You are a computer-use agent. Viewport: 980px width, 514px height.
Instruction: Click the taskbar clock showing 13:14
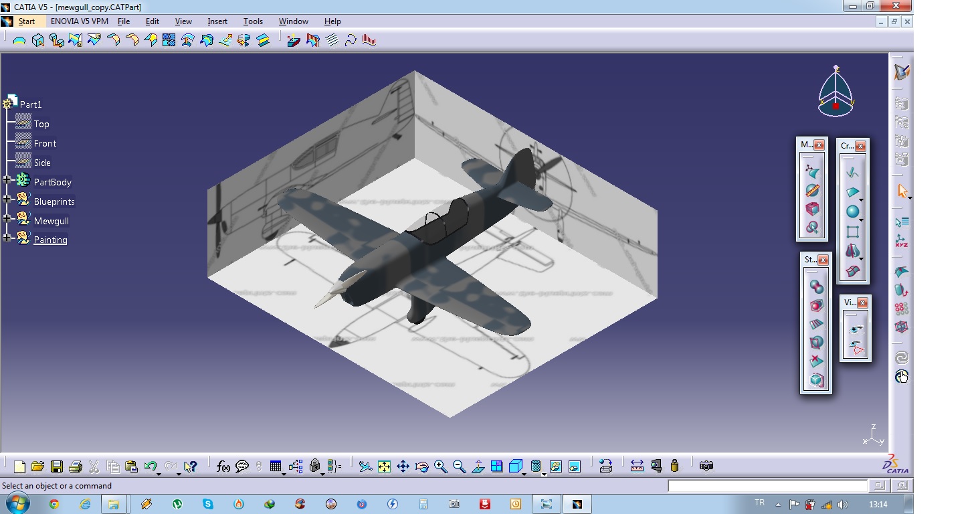point(878,504)
